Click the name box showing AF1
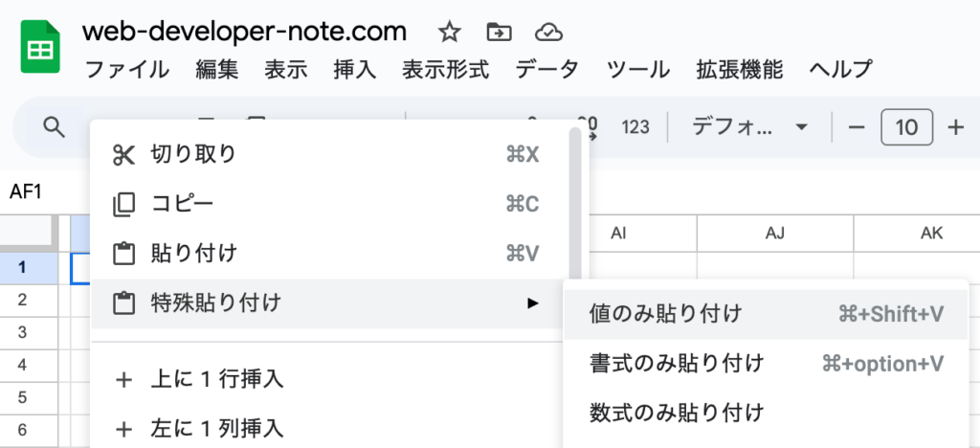 [26, 191]
